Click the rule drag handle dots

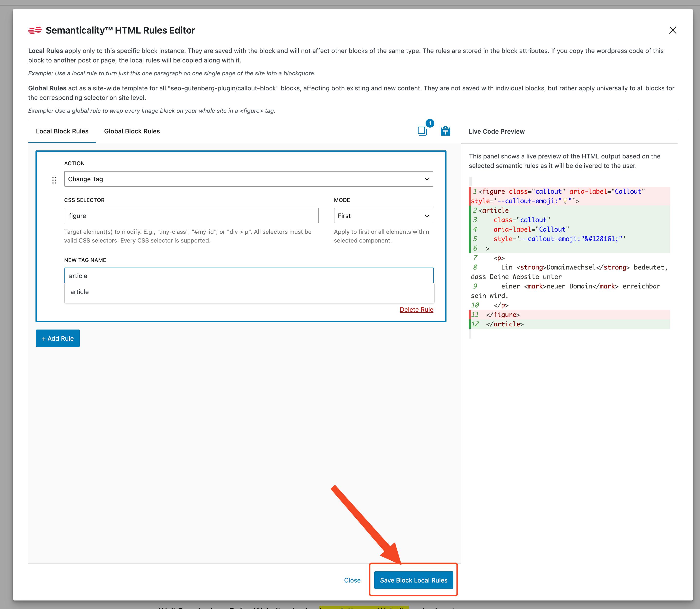[54, 180]
